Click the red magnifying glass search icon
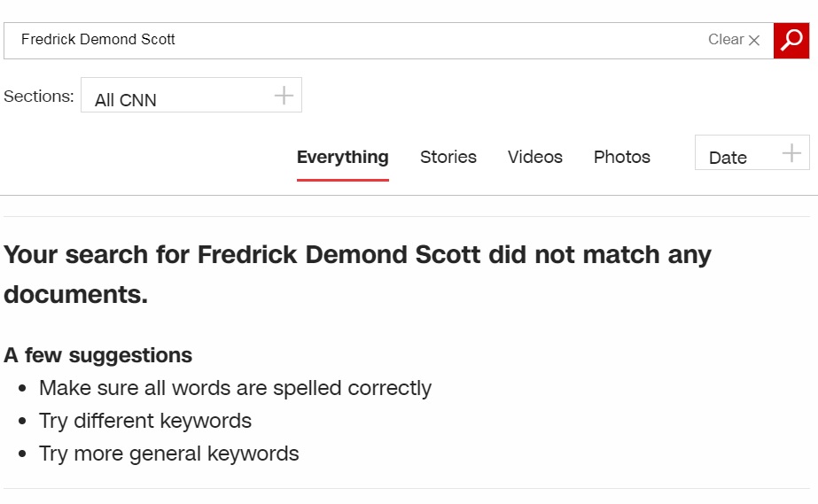Screen dimensions: 818x504 [x=791, y=40]
